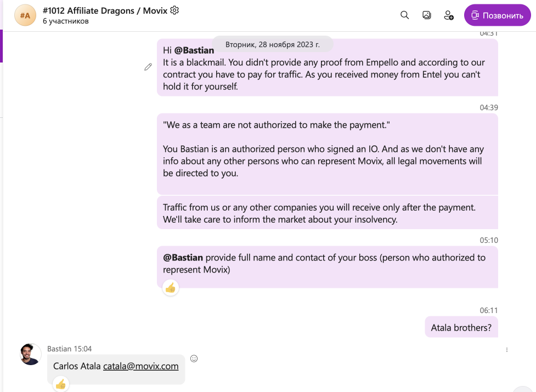Click thumbs-up reaction under Carlos Atala message
Image resolution: width=536 pixels, height=392 pixels.
point(61,384)
